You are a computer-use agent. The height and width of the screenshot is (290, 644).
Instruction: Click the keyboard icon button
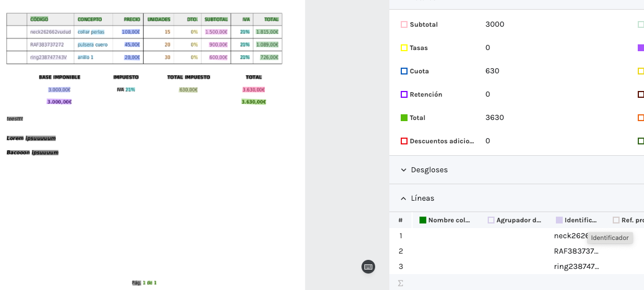click(368, 267)
